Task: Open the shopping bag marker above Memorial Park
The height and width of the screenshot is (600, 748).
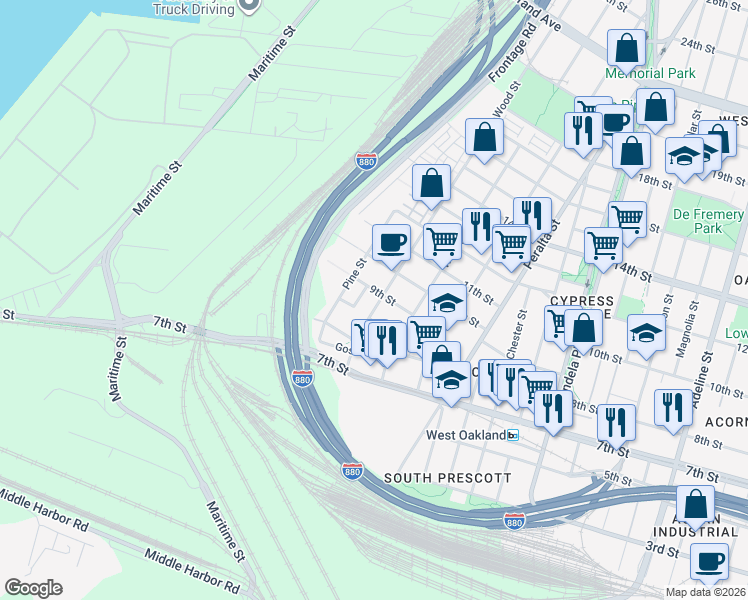Action: click(626, 50)
